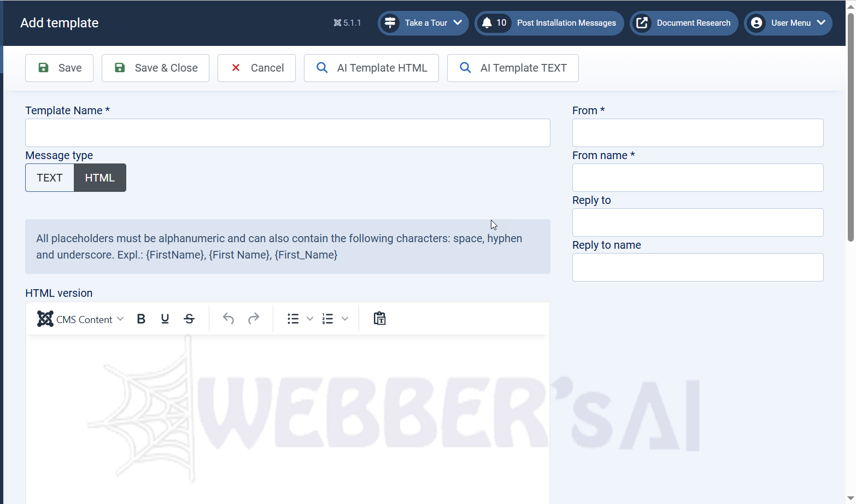Click the Undo arrow in editor
856x504 pixels.
click(228, 319)
